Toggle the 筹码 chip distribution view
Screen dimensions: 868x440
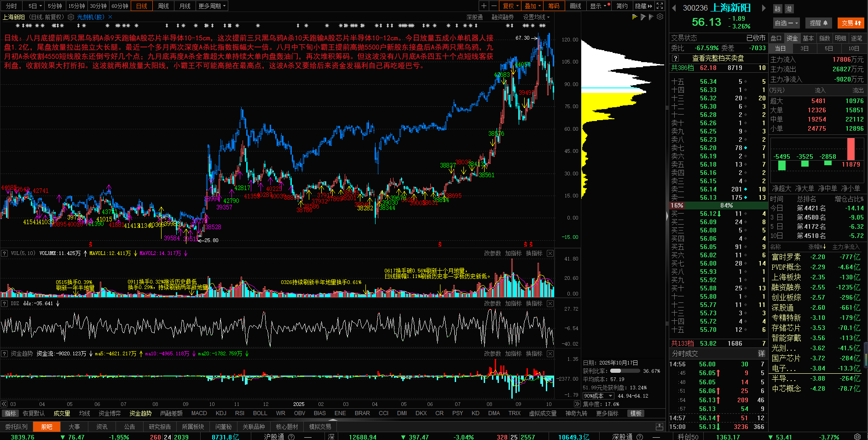click(x=554, y=6)
